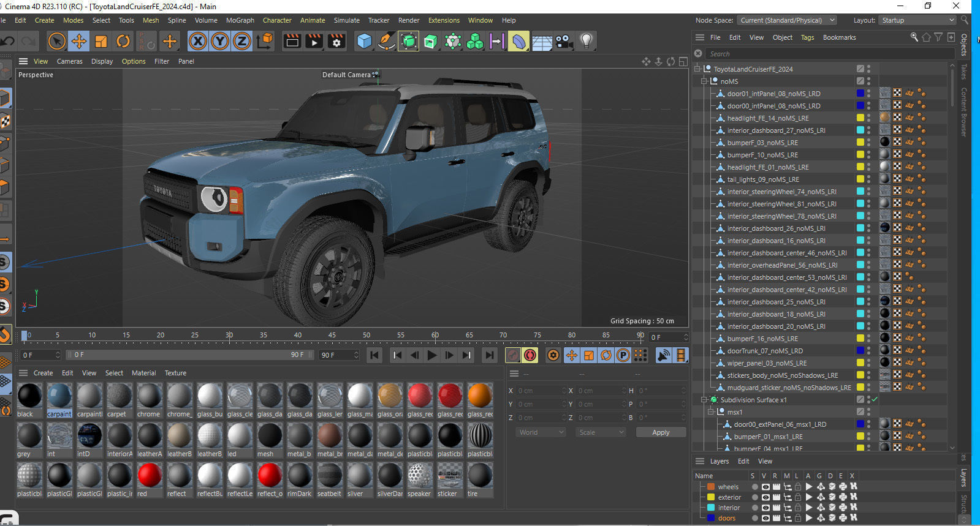Open the Spline Pen tool
The width and height of the screenshot is (980, 526).
click(x=386, y=41)
